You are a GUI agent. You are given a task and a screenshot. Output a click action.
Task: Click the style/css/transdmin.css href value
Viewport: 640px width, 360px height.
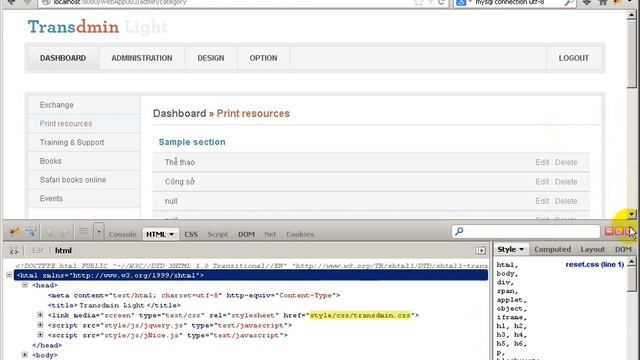tap(360, 316)
